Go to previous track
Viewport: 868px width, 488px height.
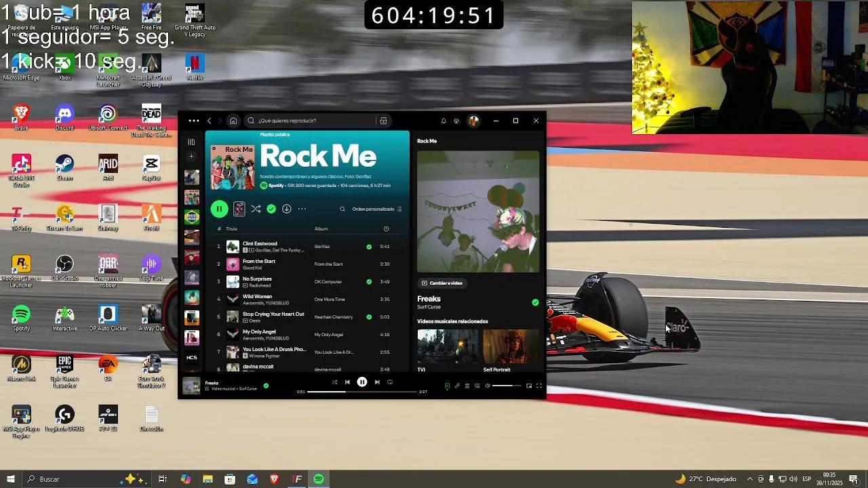tap(347, 382)
